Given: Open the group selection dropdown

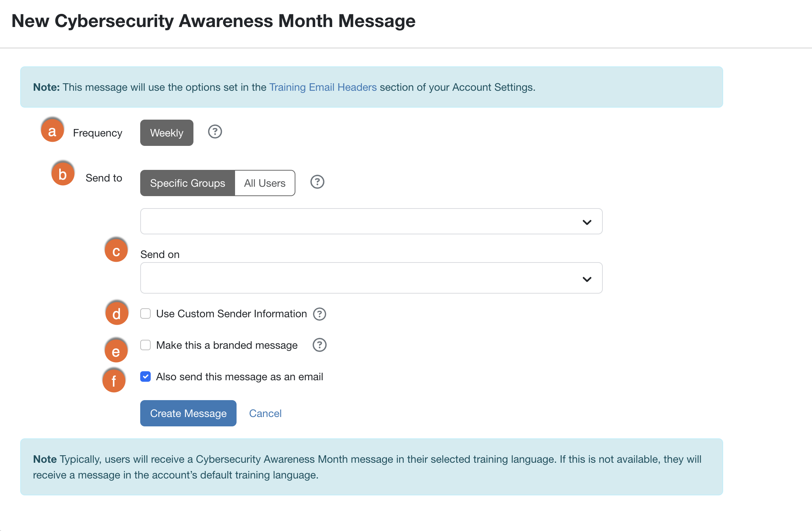Looking at the screenshot, I should pyautogui.click(x=371, y=221).
